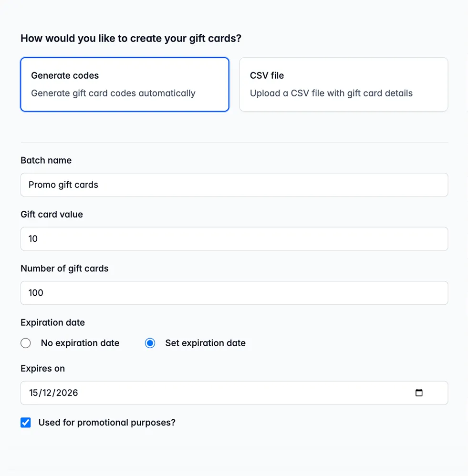This screenshot has height=476, width=468.
Task: Click the Number of gift cards field
Action: pyautogui.click(x=234, y=293)
